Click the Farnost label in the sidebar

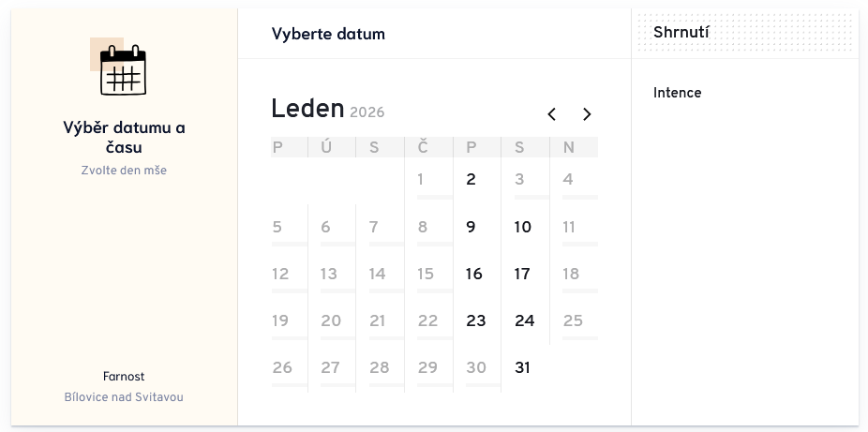click(x=124, y=377)
